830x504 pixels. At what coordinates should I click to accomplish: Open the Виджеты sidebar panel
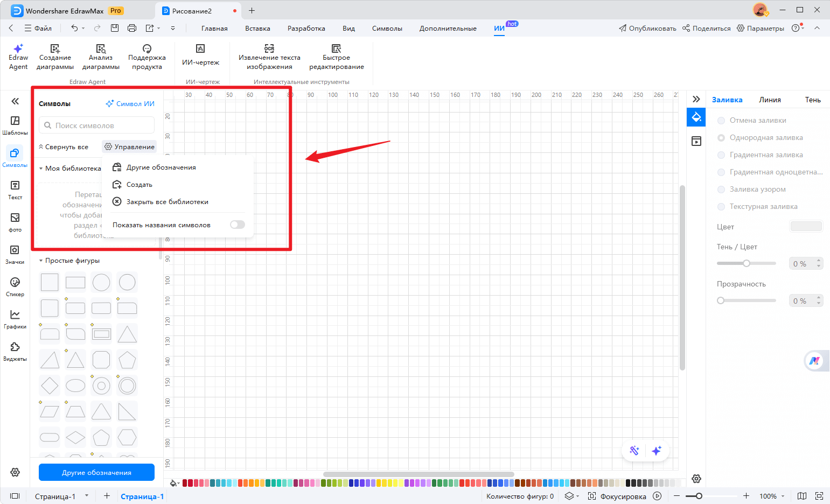15,351
